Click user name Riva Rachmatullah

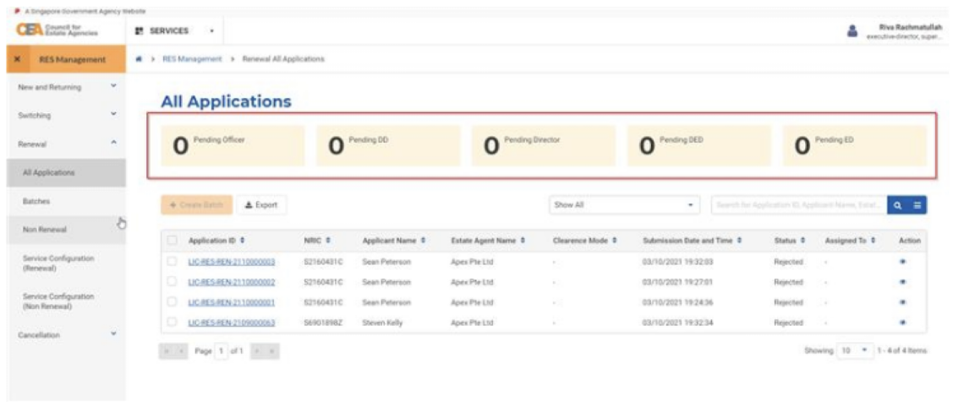point(910,28)
